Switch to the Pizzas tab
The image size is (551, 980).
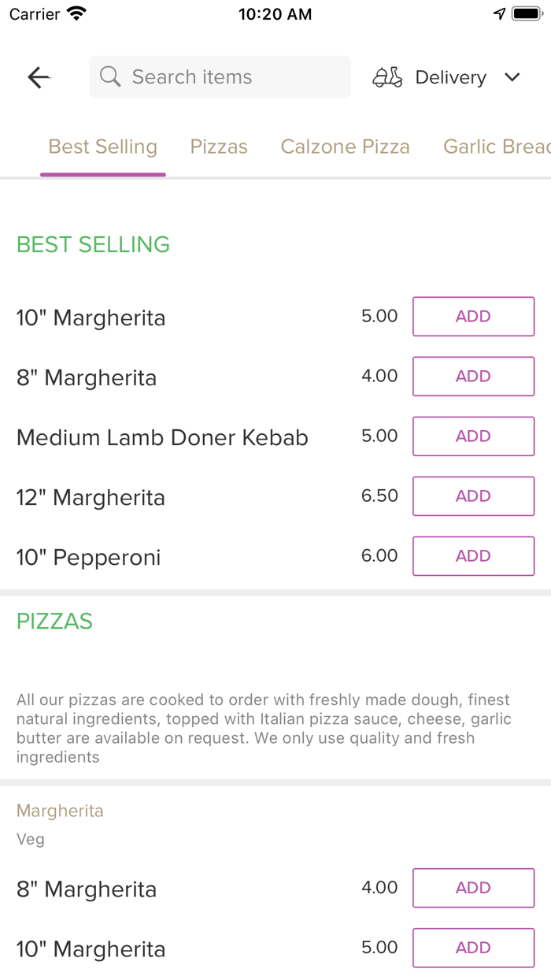[219, 147]
